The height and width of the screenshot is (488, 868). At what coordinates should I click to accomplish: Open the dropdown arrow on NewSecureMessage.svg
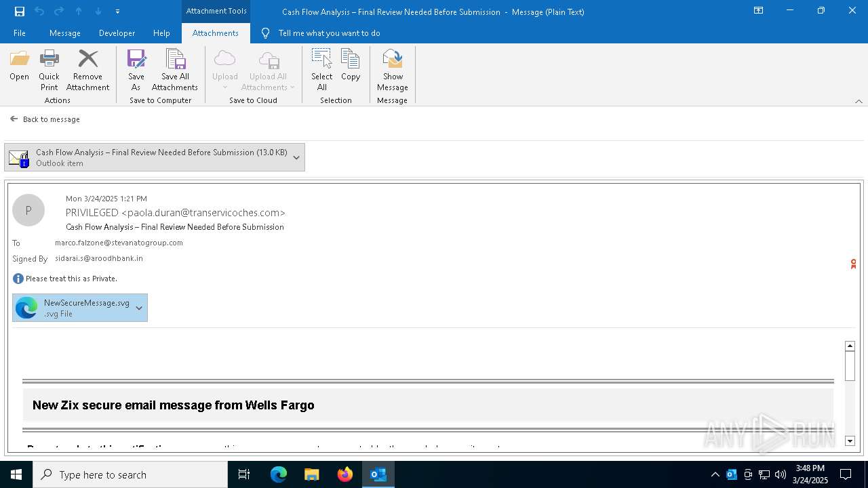(139, 308)
